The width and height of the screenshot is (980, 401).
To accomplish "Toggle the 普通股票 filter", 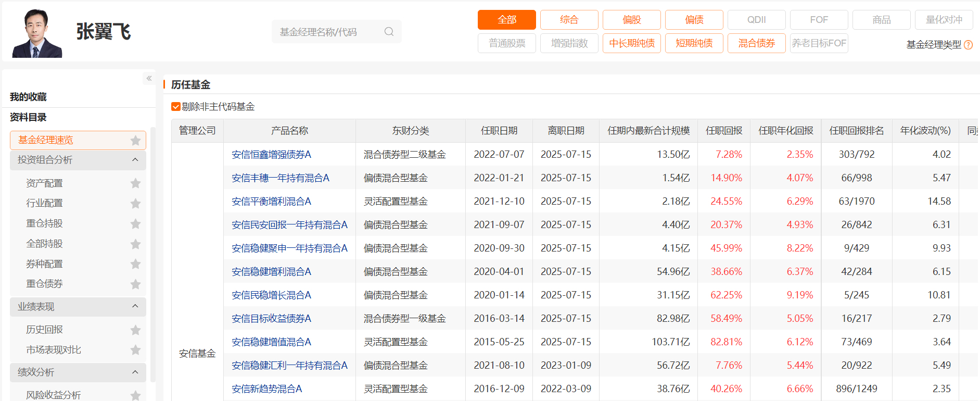I will click(x=507, y=43).
